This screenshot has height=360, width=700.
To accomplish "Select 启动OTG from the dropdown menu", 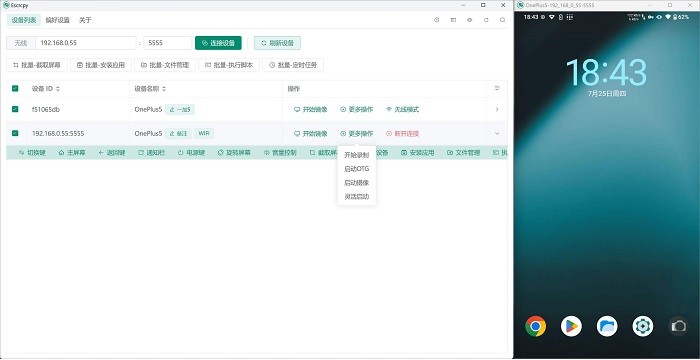I will (357, 169).
